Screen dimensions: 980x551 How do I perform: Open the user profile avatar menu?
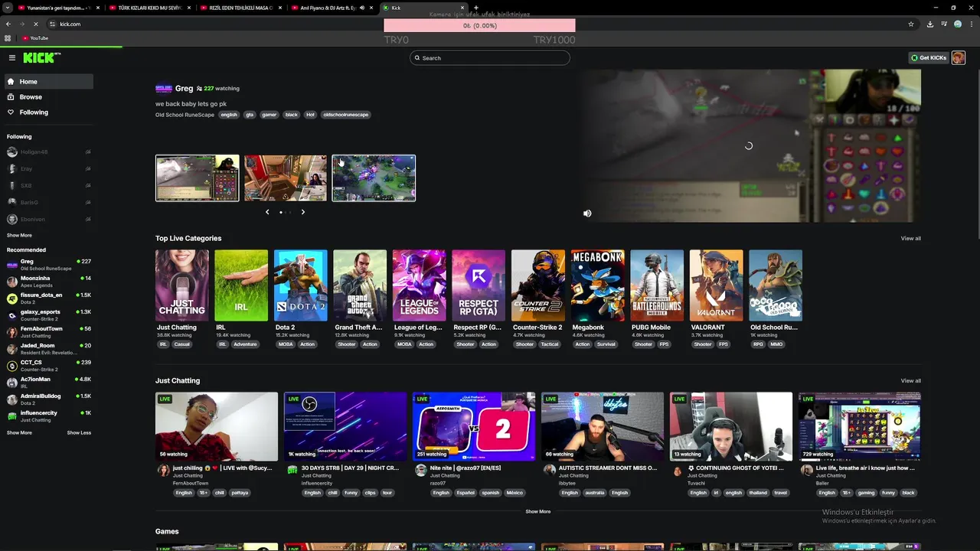[x=959, y=58]
